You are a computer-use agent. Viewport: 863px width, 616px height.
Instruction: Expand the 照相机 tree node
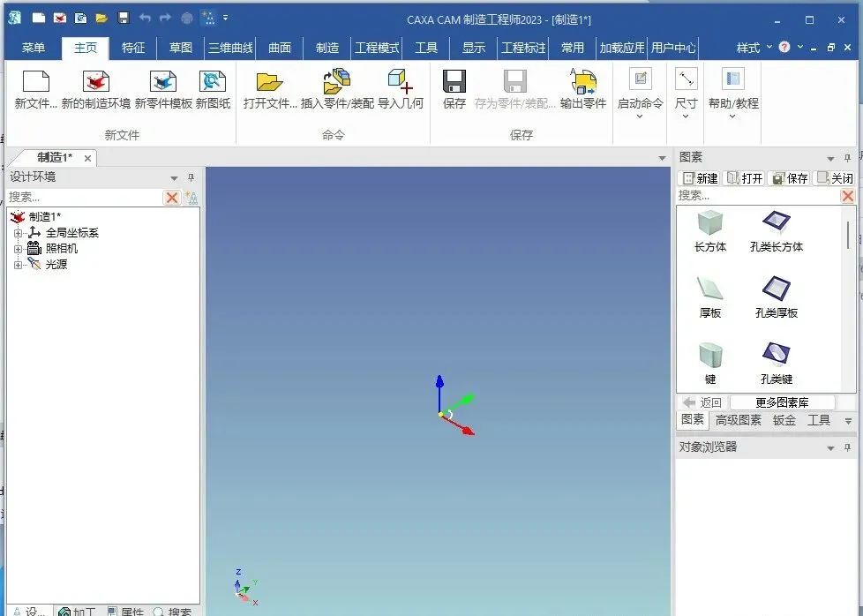pos(19,250)
